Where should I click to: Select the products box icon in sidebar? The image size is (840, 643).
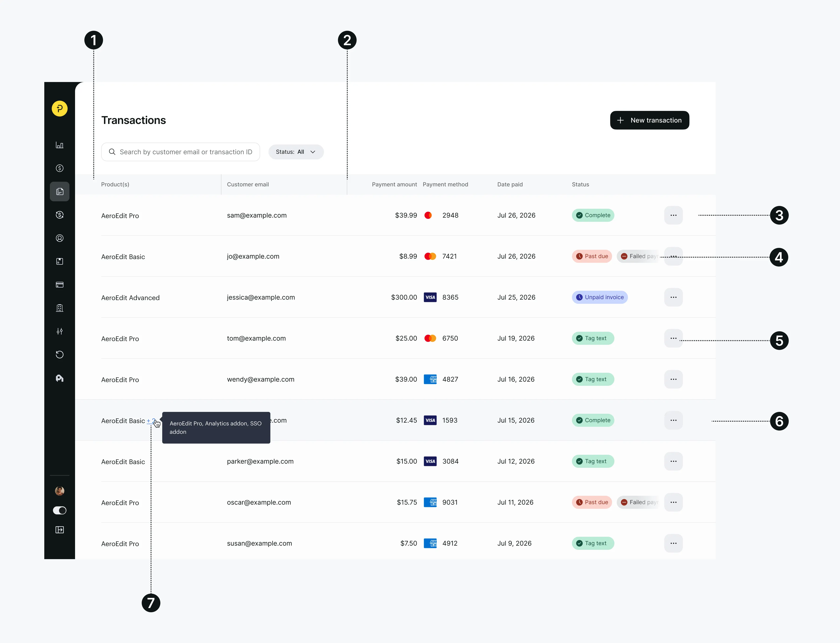pos(60,261)
